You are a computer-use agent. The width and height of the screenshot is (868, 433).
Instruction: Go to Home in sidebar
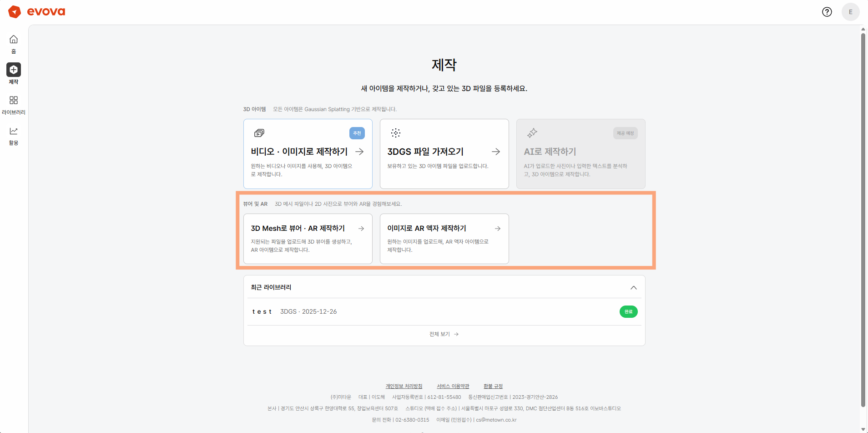[x=14, y=44]
